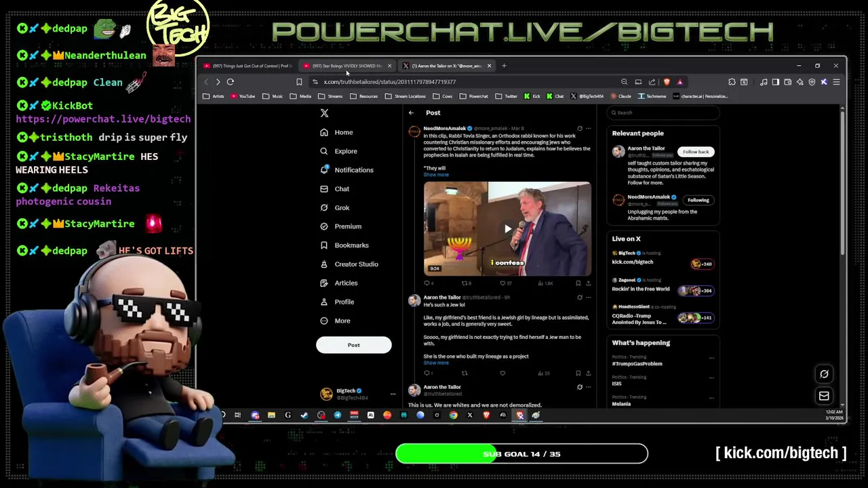Screen dimensions: 868x488
Task: Open the Kick bookmark
Action: 532,96
